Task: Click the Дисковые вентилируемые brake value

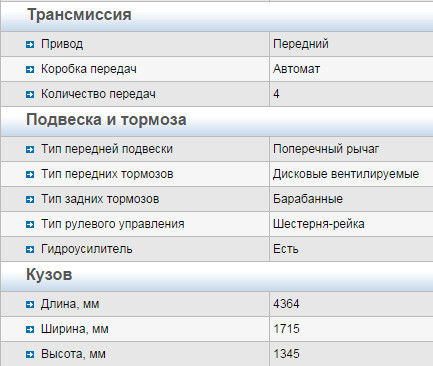Action: coord(346,174)
